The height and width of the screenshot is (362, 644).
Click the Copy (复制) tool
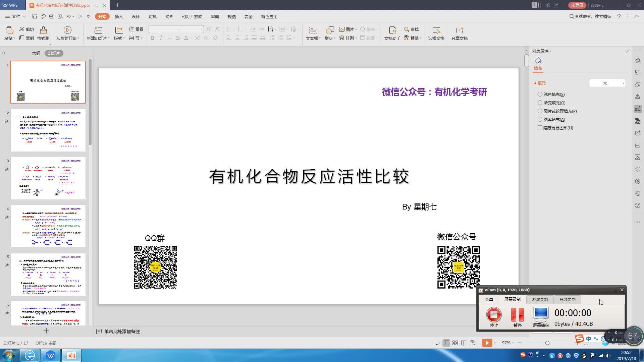coord(26,38)
